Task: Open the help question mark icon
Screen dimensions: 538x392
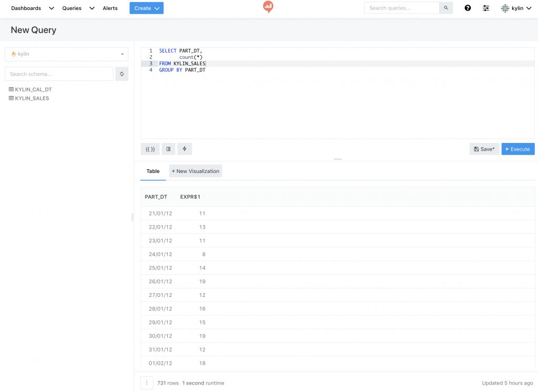Action: tap(468, 8)
